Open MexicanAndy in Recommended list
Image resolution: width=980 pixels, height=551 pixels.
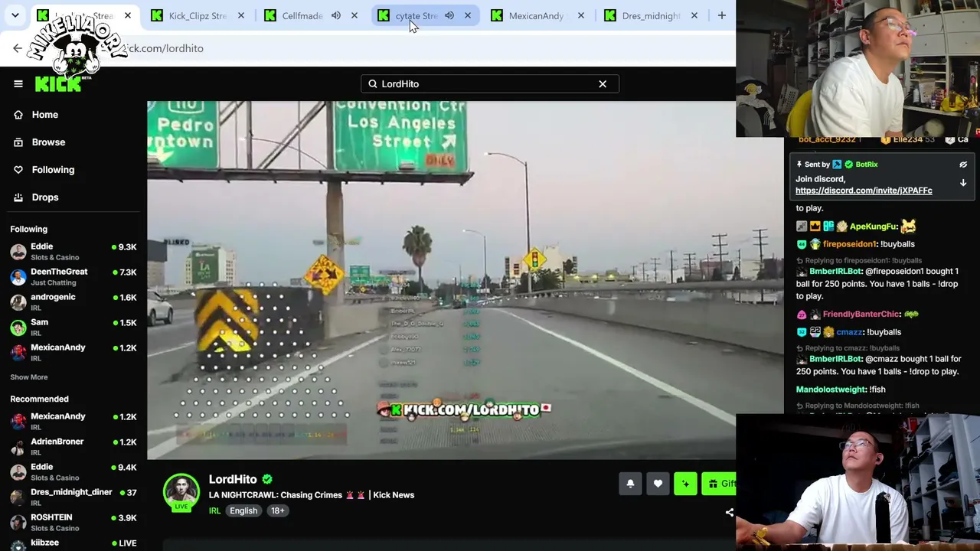[x=73, y=422]
